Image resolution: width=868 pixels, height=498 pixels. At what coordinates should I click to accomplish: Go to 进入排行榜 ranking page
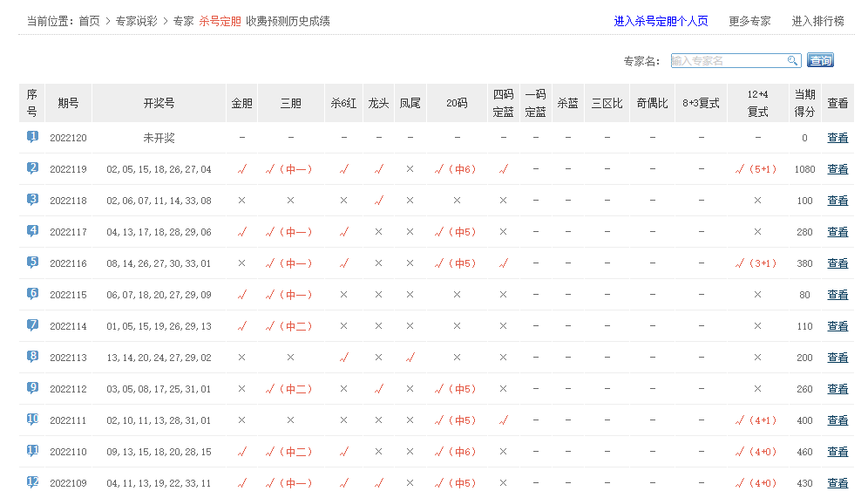[817, 21]
